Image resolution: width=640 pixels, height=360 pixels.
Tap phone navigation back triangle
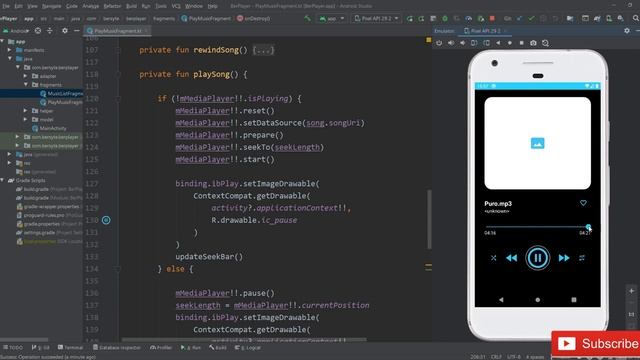(x=501, y=300)
